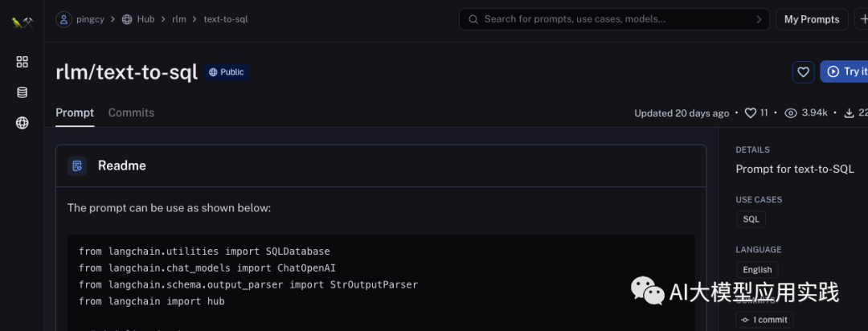Click the arrow at the search bar's right end
The width and height of the screenshot is (868, 331).
click(x=759, y=19)
